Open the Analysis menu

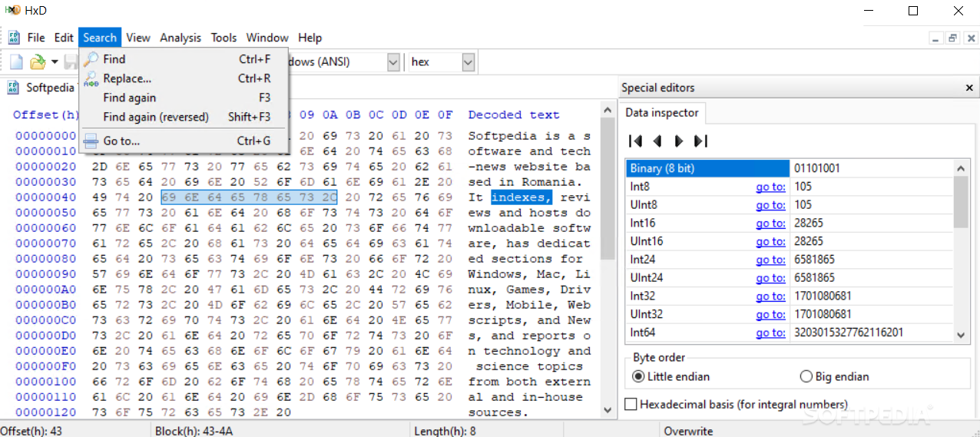[180, 38]
